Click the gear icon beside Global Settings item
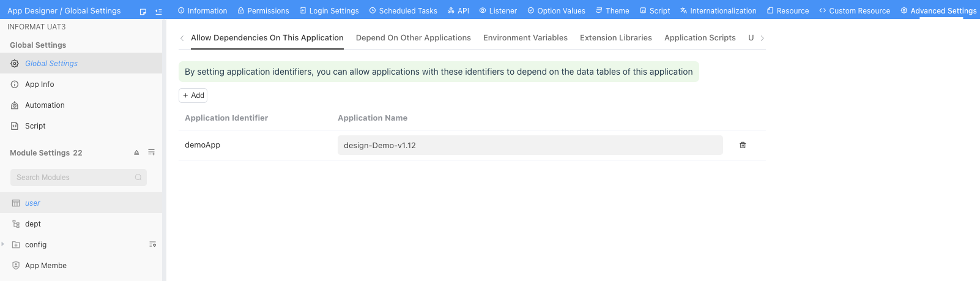 tap(15, 64)
